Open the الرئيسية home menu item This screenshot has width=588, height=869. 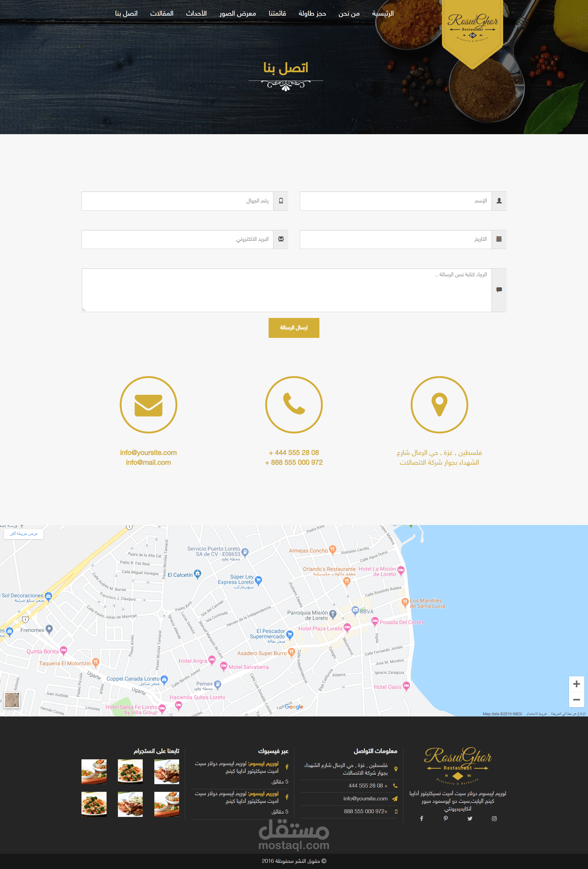pos(383,13)
